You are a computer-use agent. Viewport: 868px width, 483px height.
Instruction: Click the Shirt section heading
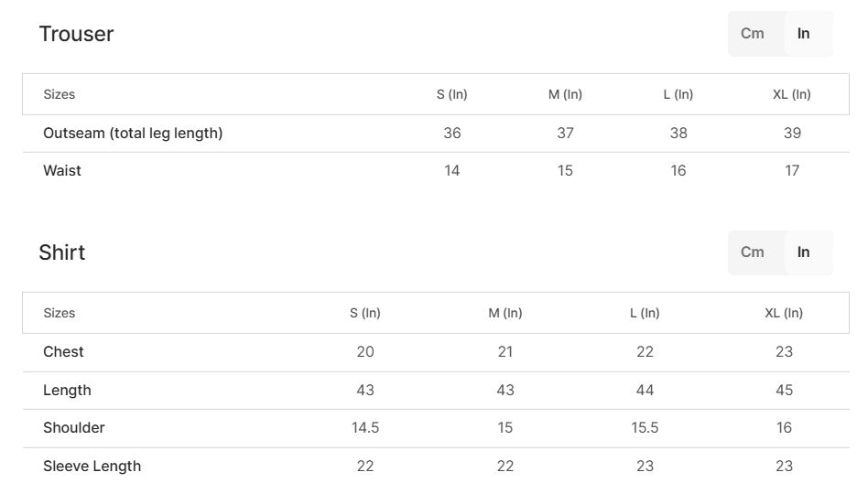tap(62, 252)
